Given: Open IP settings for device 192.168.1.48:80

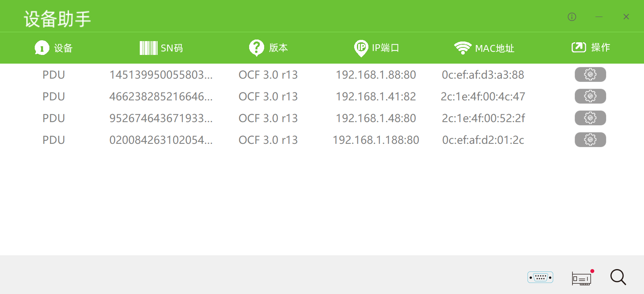Looking at the screenshot, I should coord(590,118).
